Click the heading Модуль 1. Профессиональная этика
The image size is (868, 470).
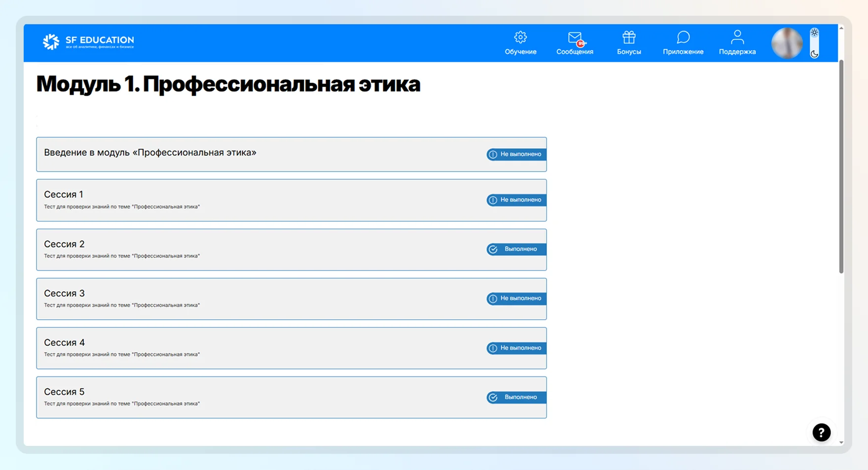click(228, 84)
